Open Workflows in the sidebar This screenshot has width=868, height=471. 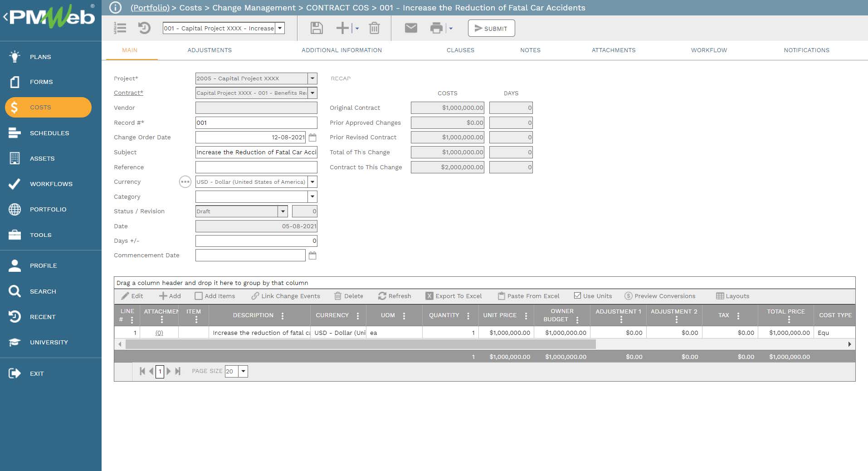[x=51, y=184]
